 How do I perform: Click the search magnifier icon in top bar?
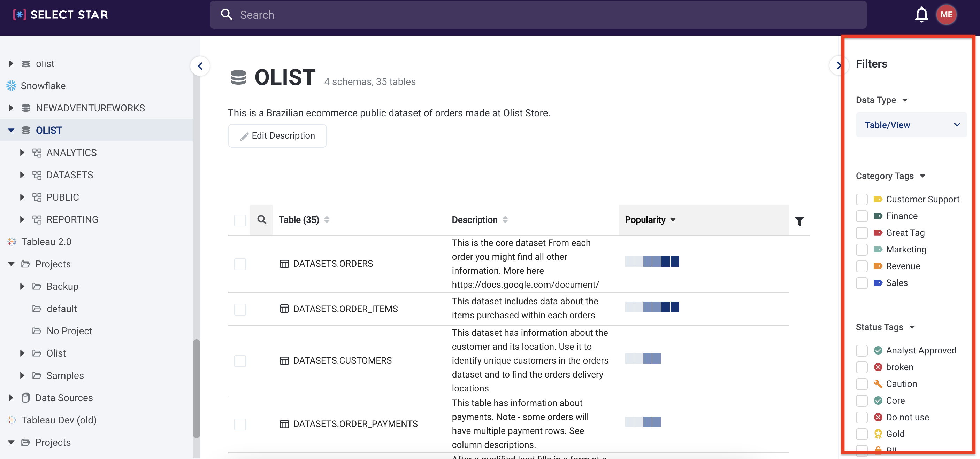click(227, 15)
